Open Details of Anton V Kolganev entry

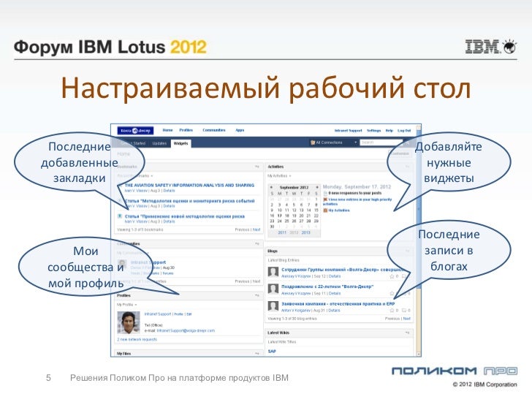tap(334, 311)
